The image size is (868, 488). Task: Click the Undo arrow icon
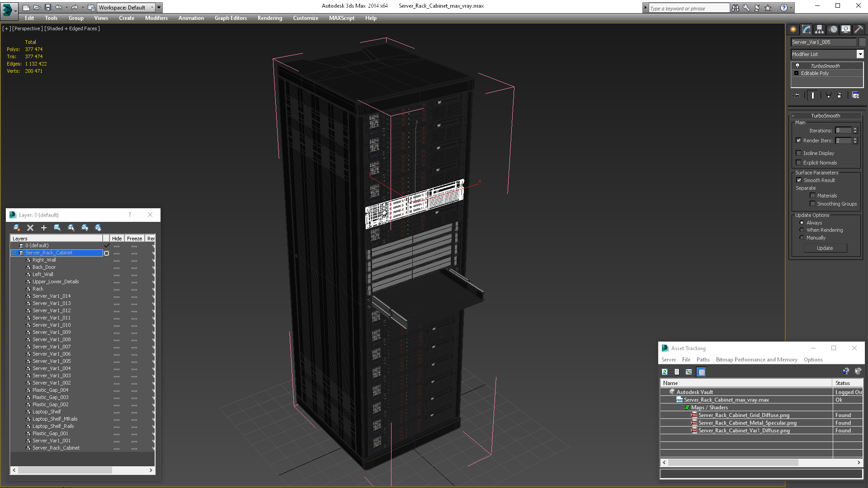point(58,7)
